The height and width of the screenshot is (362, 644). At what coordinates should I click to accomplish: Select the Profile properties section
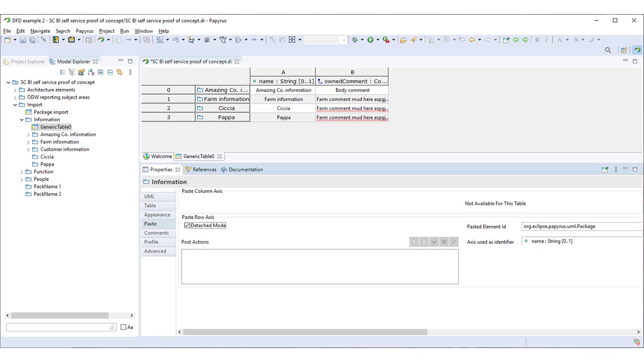(158, 242)
